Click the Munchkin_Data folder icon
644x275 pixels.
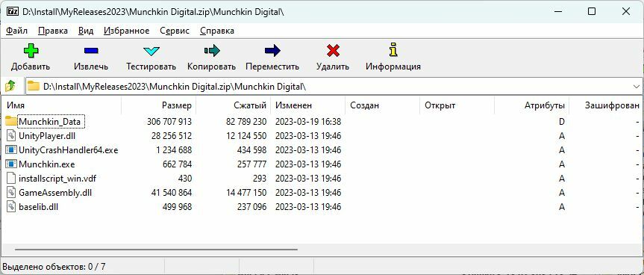pos(11,121)
